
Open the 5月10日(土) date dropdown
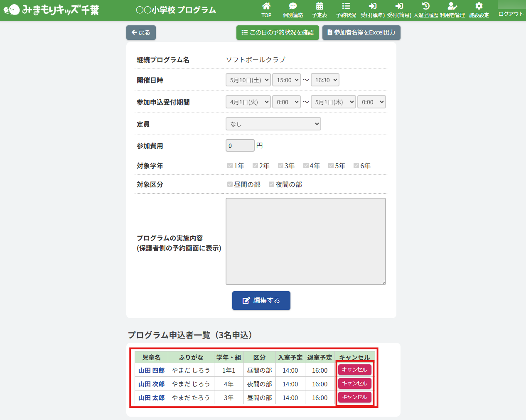[x=248, y=80]
